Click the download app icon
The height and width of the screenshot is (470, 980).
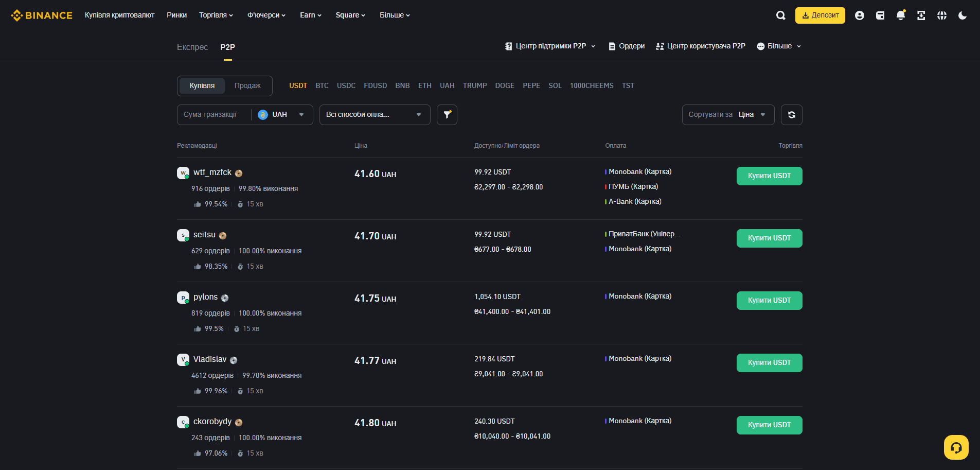click(921, 15)
